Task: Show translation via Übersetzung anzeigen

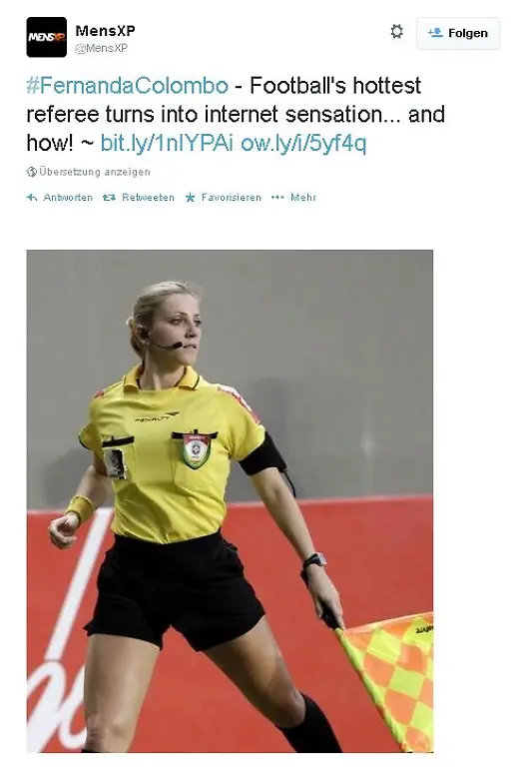Action: tap(95, 172)
